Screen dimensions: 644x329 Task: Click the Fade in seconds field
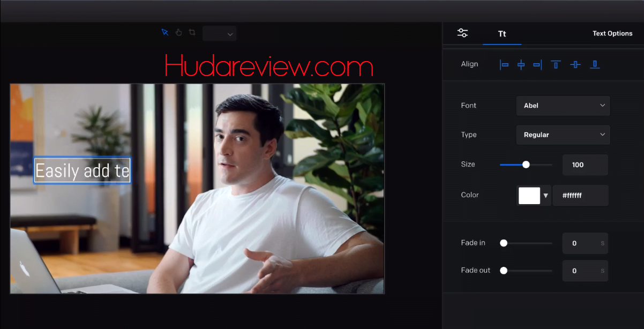[585, 243]
